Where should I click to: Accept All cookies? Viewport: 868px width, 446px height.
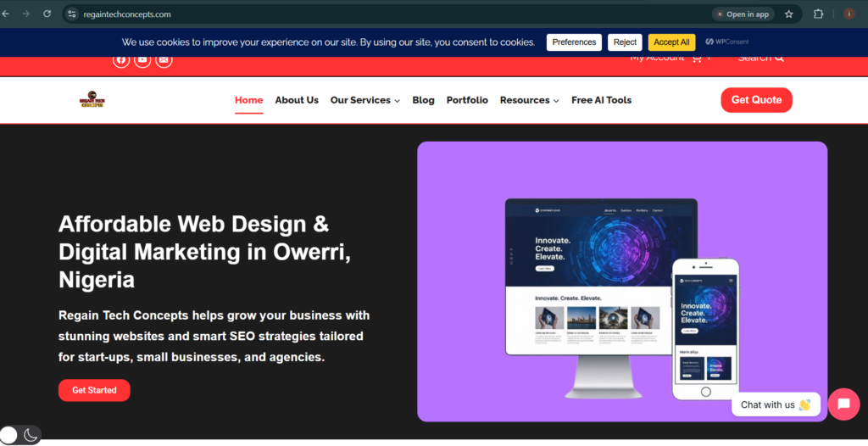(x=671, y=42)
